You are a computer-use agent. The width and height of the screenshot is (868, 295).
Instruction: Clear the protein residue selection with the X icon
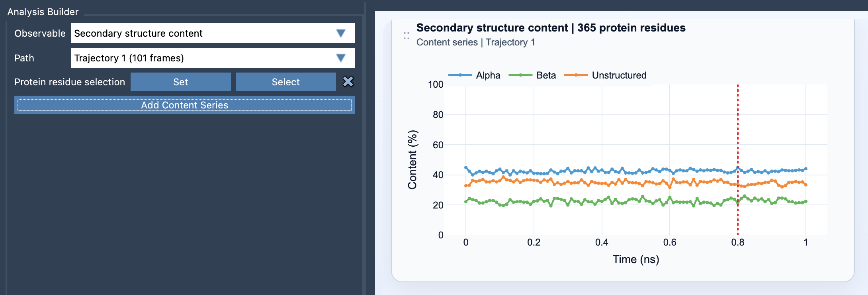click(x=348, y=82)
